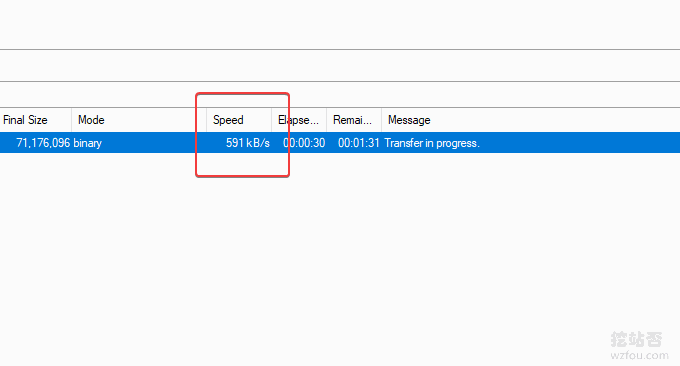Sort by the Final Size column header
This screenshot has height=366, width=680.
36,120
